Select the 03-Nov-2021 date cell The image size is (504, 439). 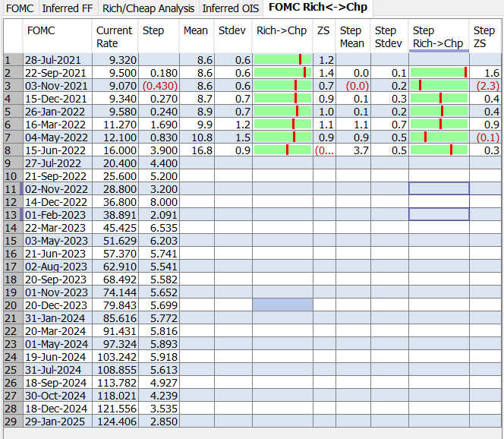point(58,86)
